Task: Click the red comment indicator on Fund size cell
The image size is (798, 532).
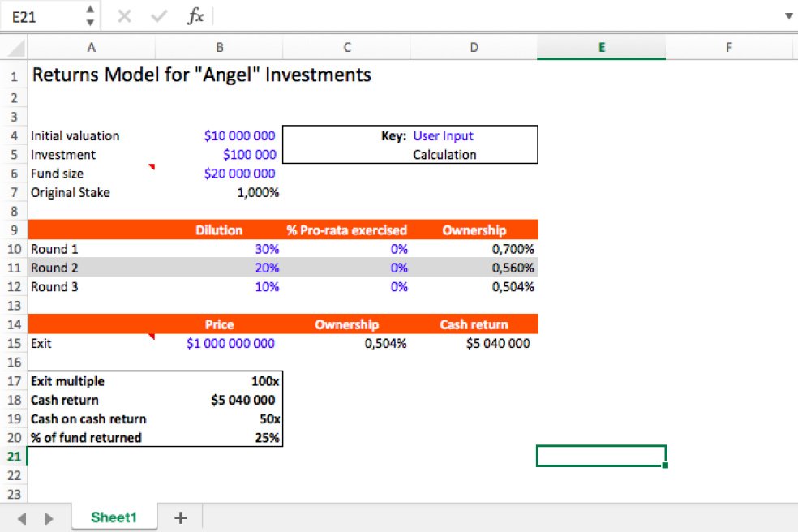Action: pos(152,166)
